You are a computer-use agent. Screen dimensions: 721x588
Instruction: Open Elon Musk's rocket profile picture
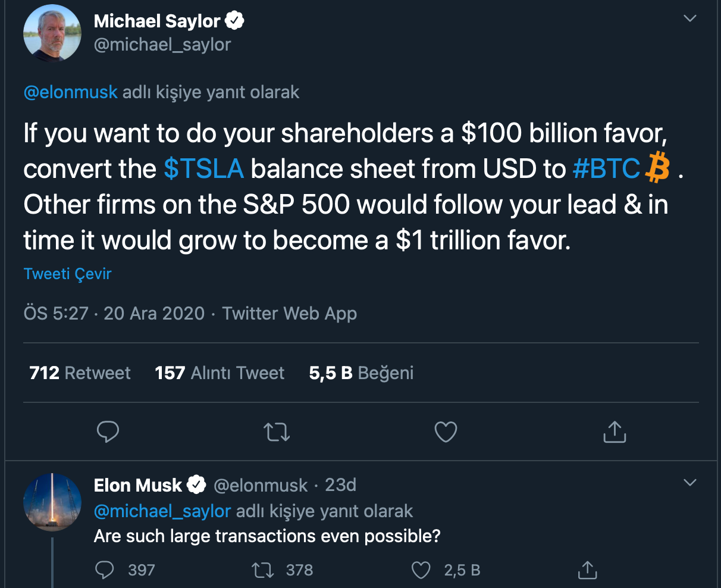click(52, 502)
